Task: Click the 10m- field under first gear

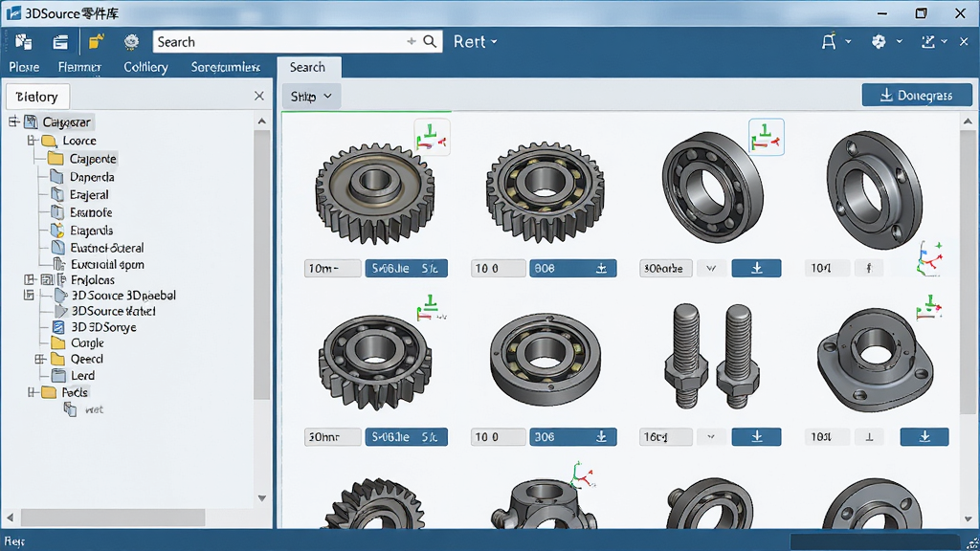Action: coord(332,268)
